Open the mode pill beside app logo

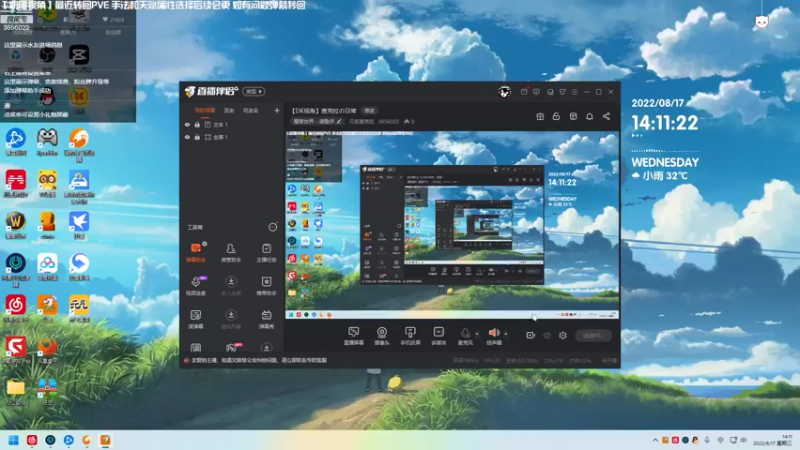(254, 91)
